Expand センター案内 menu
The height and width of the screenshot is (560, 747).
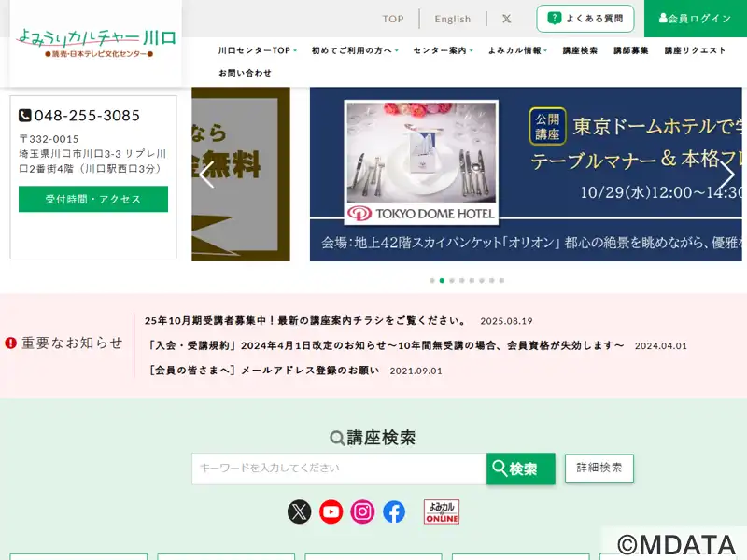[x=443, y=50]
